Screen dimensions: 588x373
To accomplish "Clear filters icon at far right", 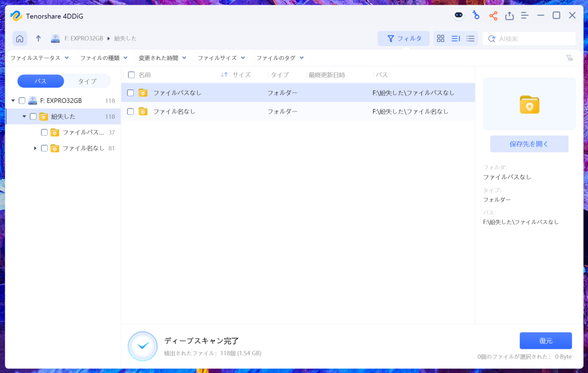I will [x=569, y=58].
